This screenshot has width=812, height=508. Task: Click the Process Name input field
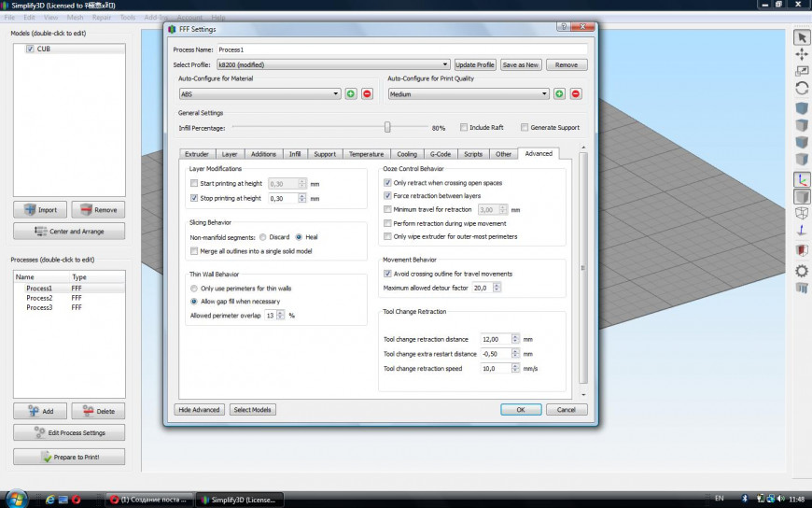tap(402, 49)
